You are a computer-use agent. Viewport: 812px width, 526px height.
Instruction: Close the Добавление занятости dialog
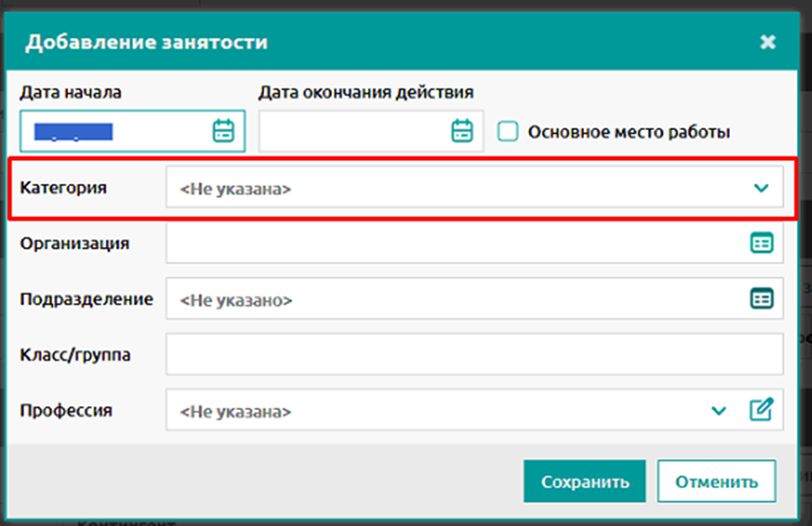768,41
